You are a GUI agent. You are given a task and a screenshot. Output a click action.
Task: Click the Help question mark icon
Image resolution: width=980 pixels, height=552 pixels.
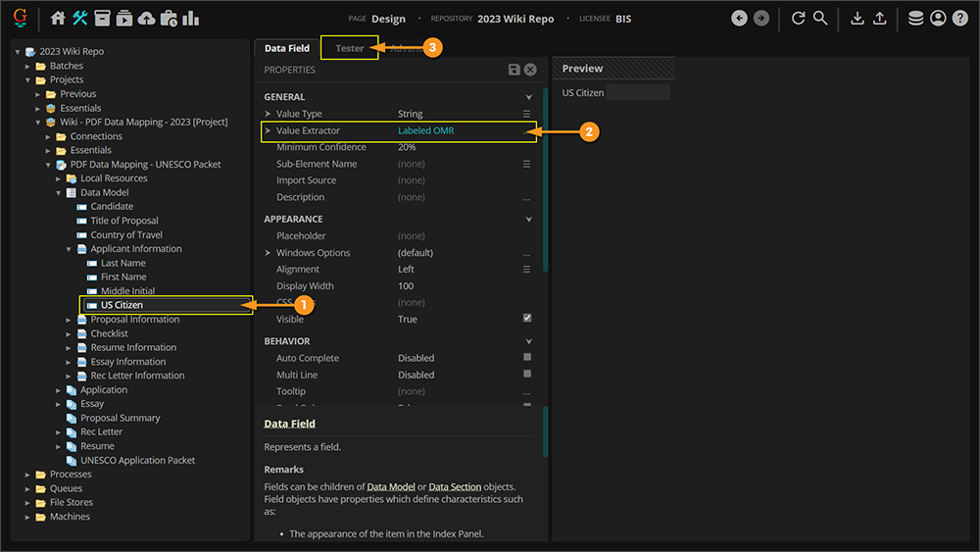pos(959,18)
